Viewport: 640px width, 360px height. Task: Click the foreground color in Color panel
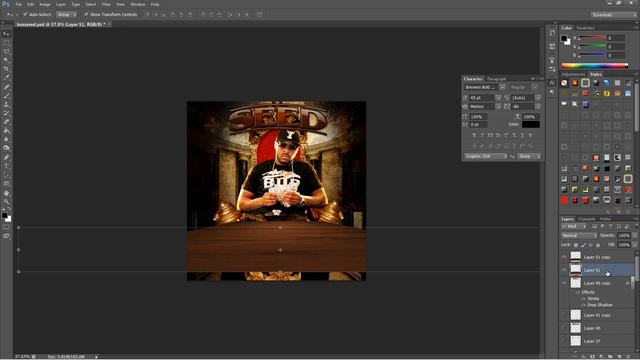click(x=564, y=39)
